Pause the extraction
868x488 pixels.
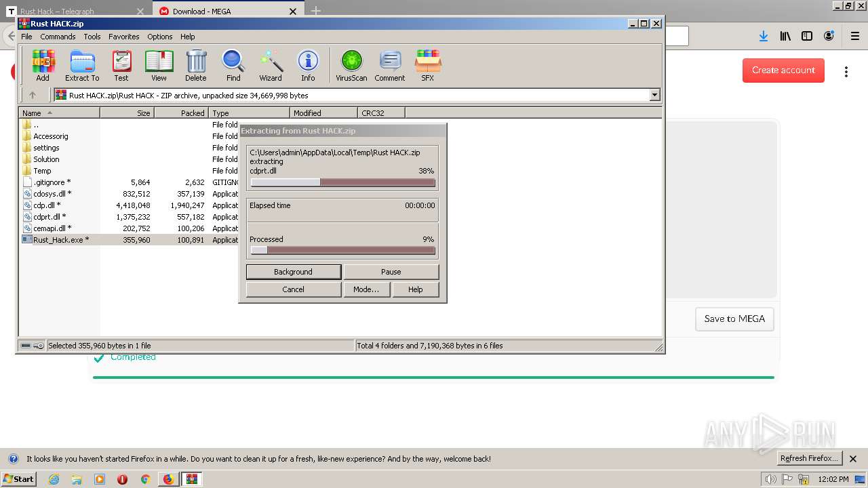pos(391,272)
